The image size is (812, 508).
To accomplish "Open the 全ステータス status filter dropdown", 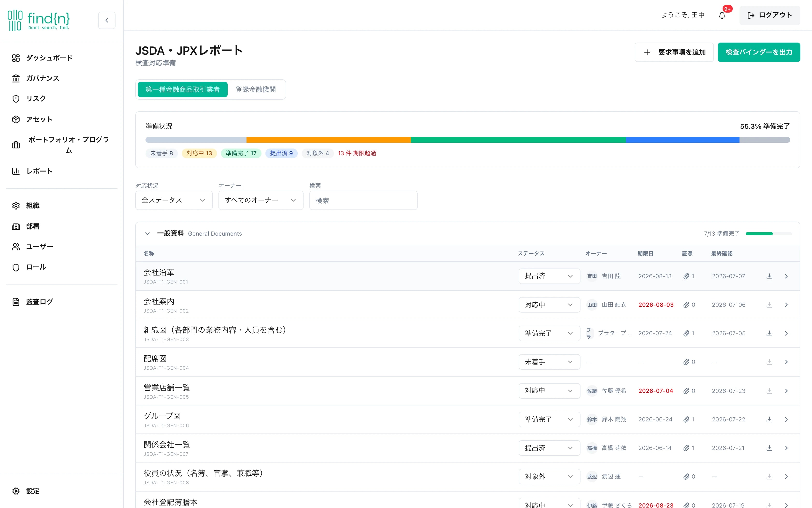I will coord(174,200).
